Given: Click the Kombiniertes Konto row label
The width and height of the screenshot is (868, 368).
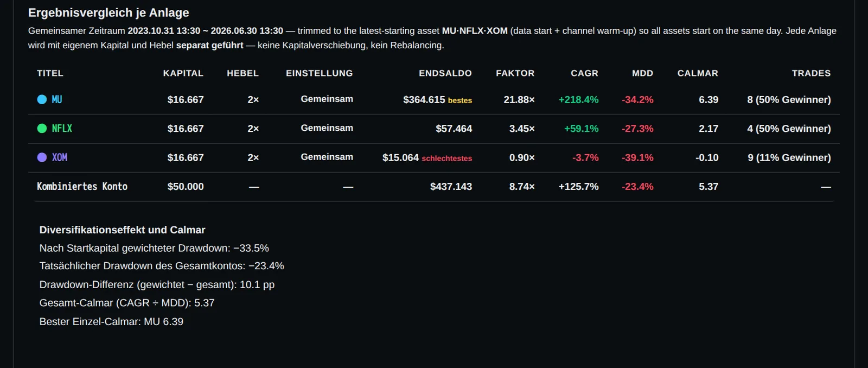Looking at the screenshot, I should click(x=82, y=186).
